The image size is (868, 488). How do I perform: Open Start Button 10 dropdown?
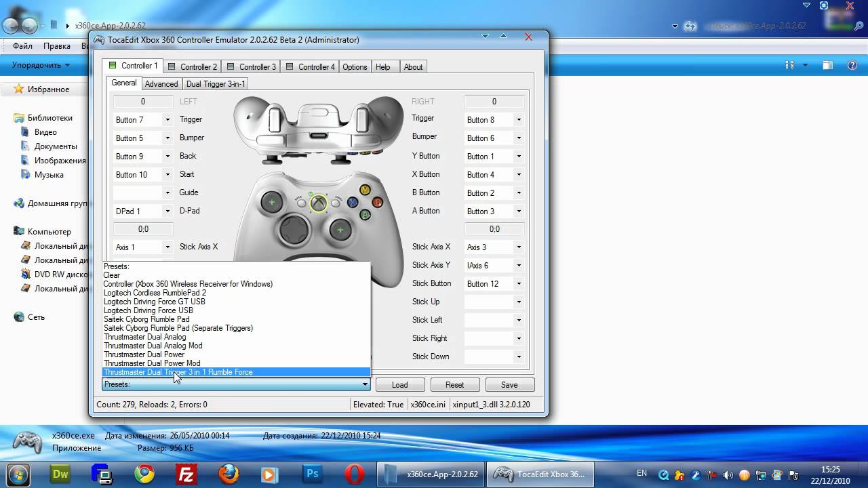click(x=167, y=175)
